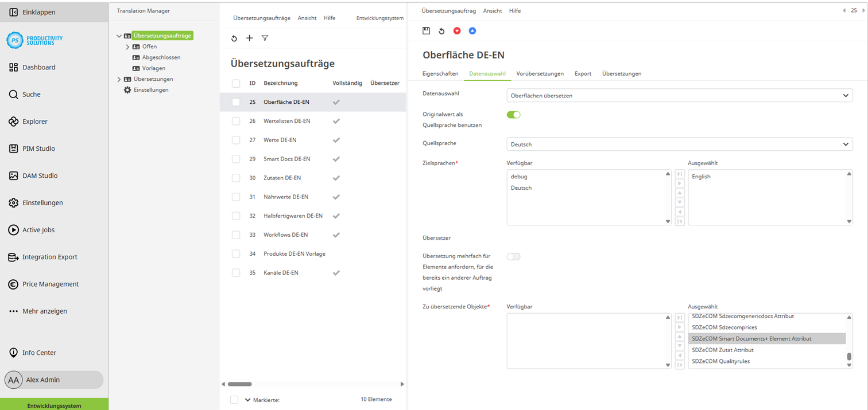Expand the Offen node in the tree
The image size is (868, 410).
(128, 46)
